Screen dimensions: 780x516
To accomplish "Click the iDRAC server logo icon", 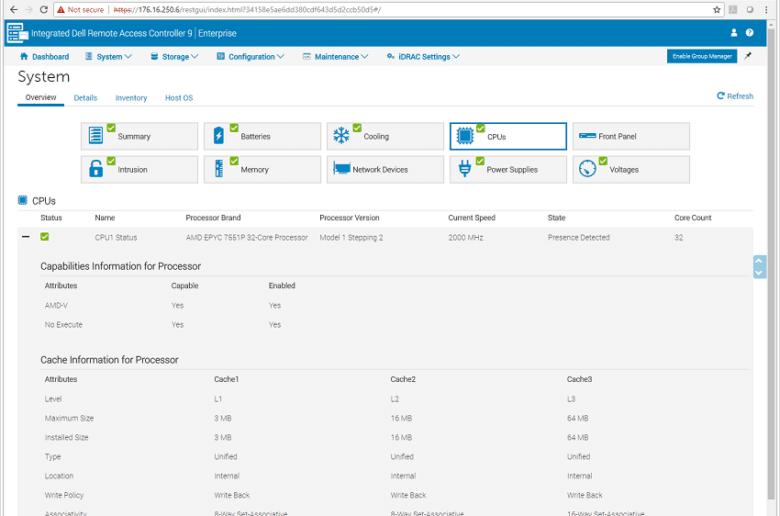I will [17, 33].
